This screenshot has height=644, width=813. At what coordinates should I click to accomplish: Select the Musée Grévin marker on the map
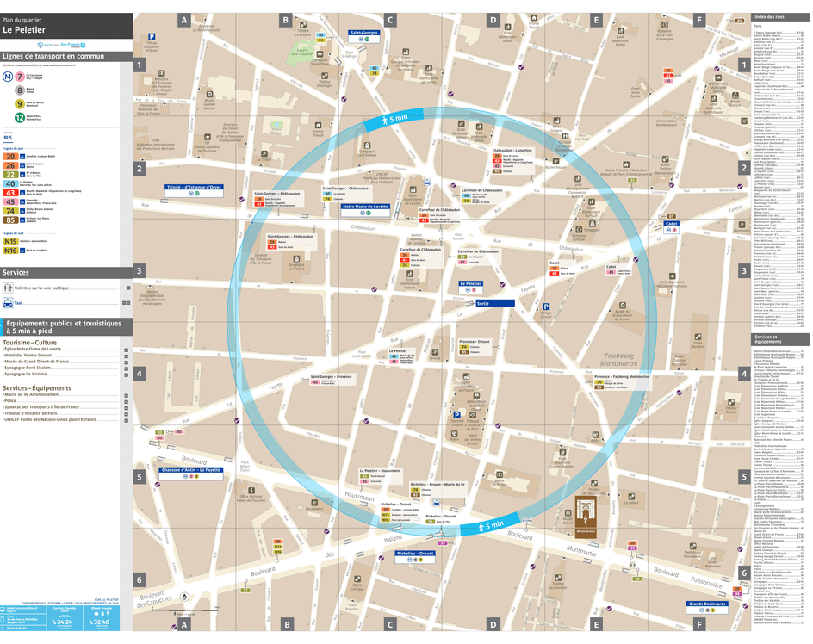click(568, 512)
